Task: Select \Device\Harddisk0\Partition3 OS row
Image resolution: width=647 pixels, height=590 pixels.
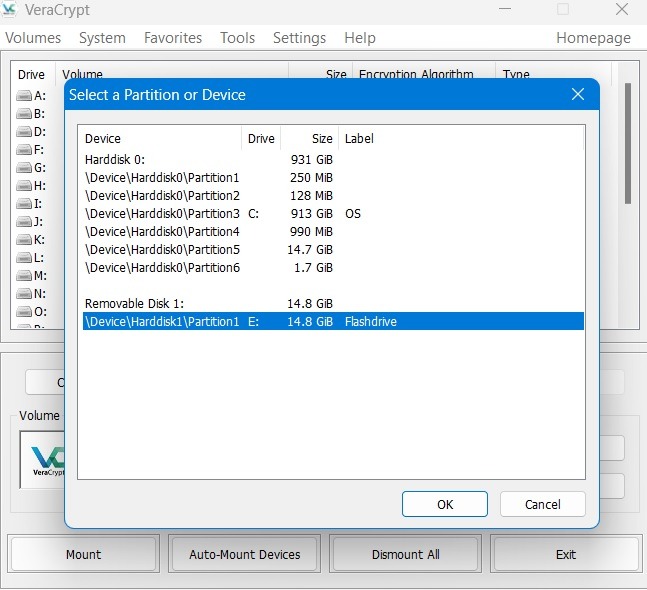Action: tap(333, 214)
